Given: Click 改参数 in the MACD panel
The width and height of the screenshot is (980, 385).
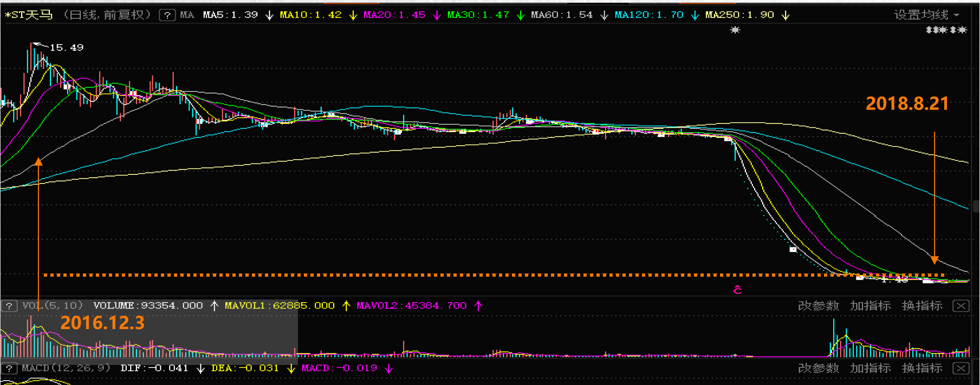Looking at the screenshot, I should point(818,369).
